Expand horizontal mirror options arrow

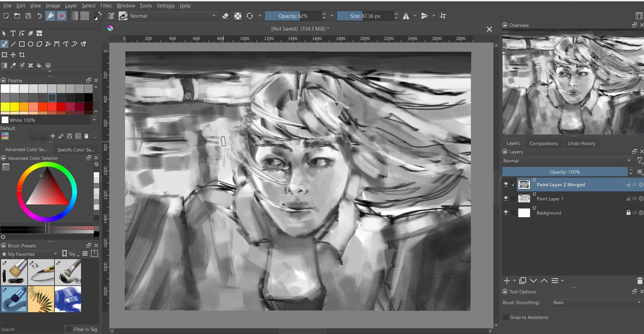(414, 16)
